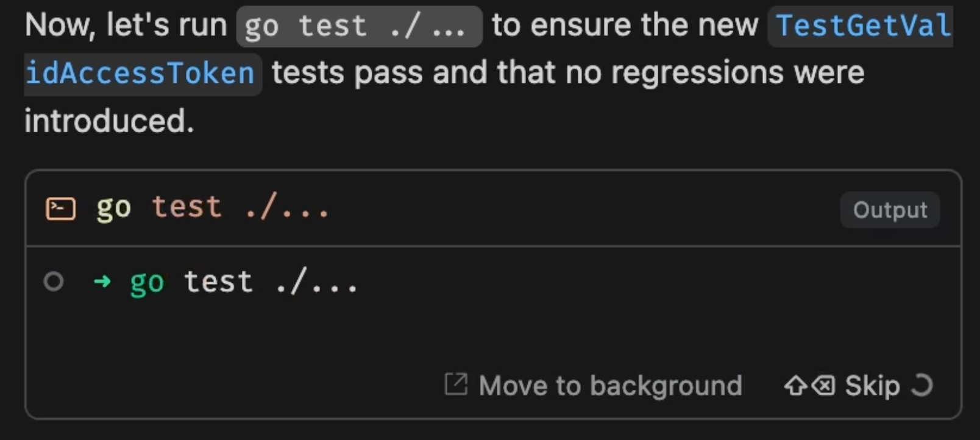Viewport: 980px width, 440px height.
Task: Click the word introduced in the paragraph
Action: (109, 121)
